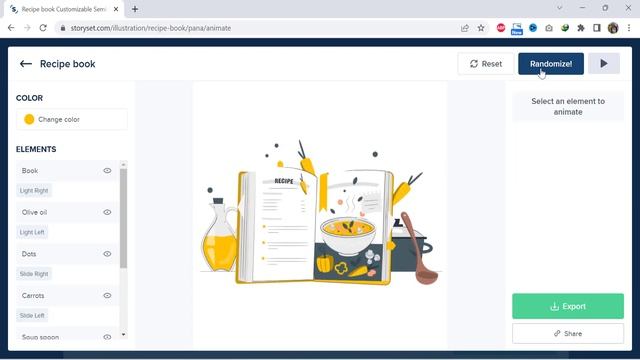The height and width of the screenshot is (360, 640).
Task: Go back using the arrow beside Recipe book
Action: click(26, 64)
